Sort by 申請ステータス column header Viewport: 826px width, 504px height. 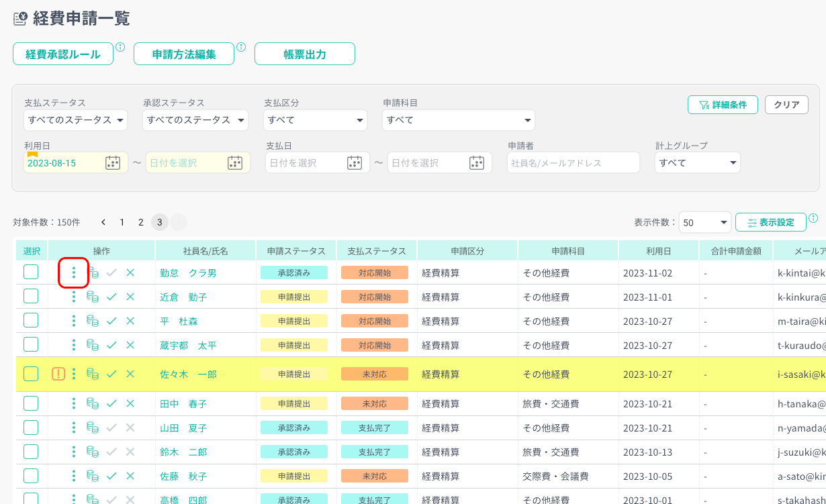[296, 251]
